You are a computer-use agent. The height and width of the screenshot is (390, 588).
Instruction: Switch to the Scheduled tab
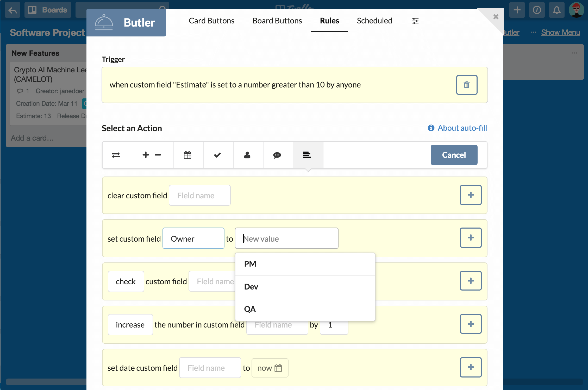point(374,21)
